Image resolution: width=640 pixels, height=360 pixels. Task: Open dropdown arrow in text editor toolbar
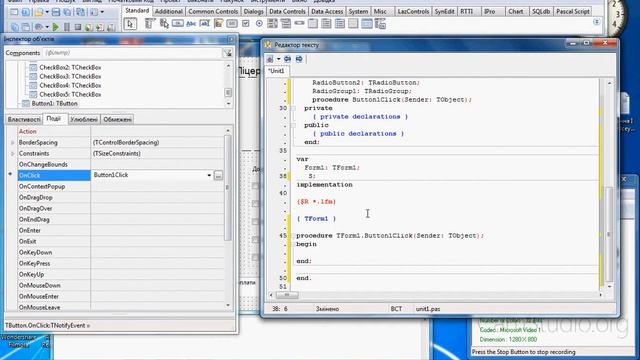[x=278, y=59]
